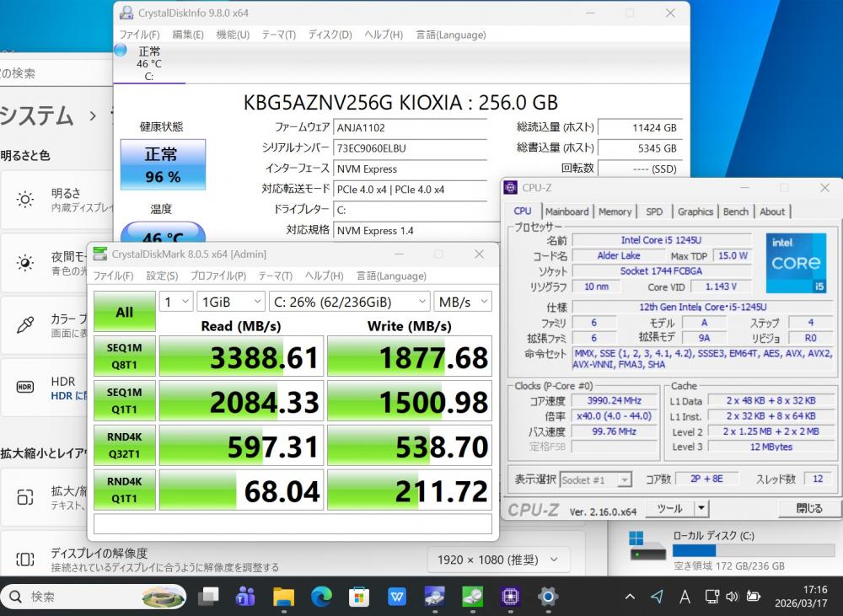Start the SEQ1M Q8T1 test

[x=124, y=356]
